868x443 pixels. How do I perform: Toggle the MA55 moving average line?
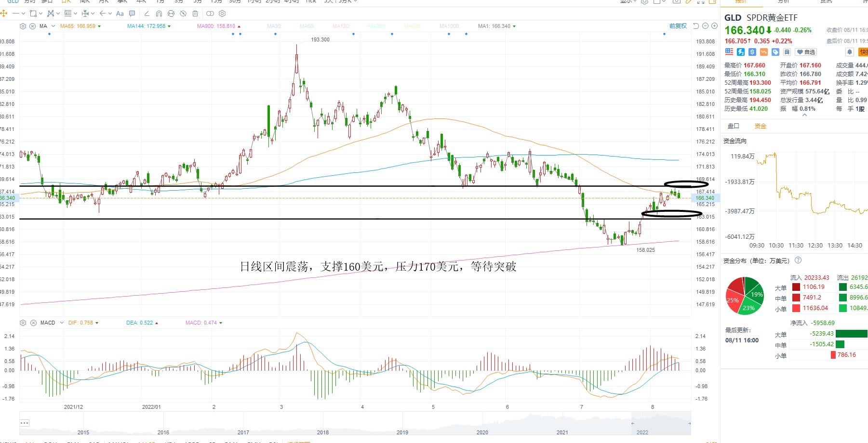pyautogui.click(x=80, y=26)
